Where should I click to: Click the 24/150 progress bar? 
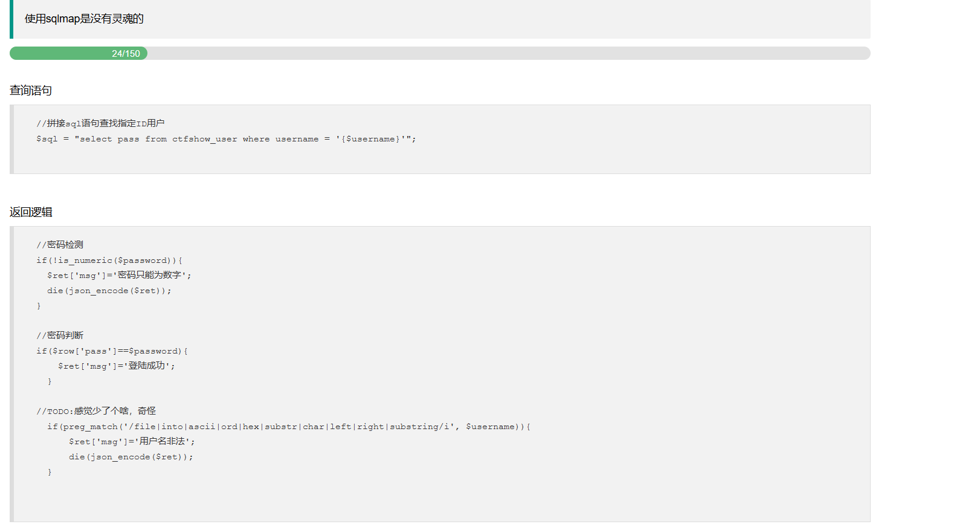click(x=440, y=53)
